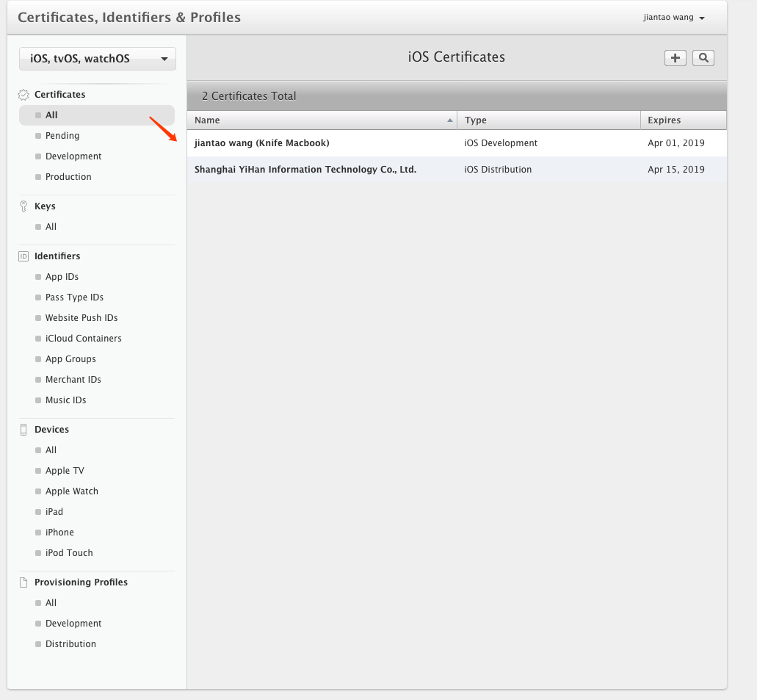Screen dimensions: 757x700
Task: Click the Devices section phone icon
Action: [23, 430]
